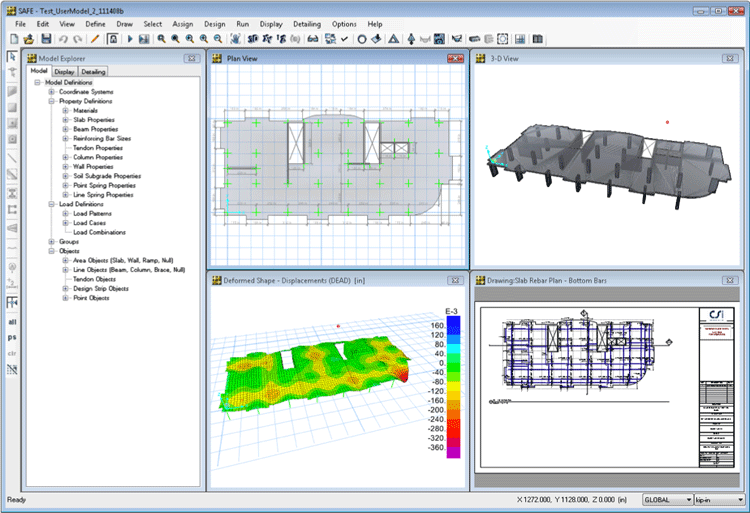Click the triangle toolbar icon

[x=394, y=39]
